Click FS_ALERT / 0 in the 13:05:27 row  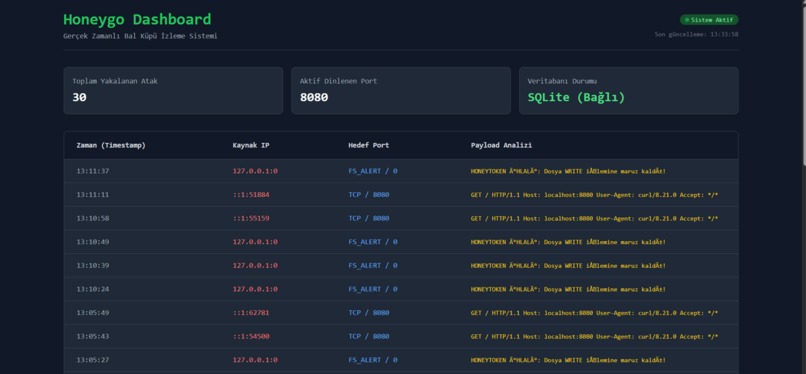pos(373,360)
